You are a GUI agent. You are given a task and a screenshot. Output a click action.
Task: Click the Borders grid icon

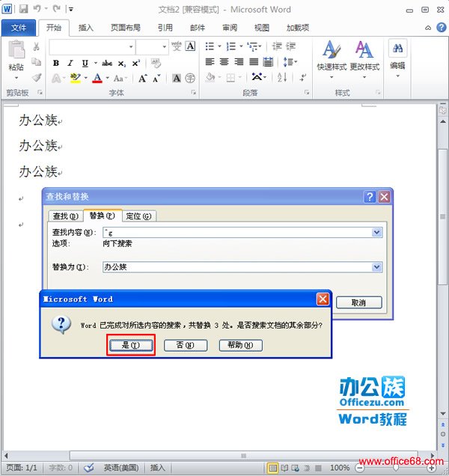230,78
